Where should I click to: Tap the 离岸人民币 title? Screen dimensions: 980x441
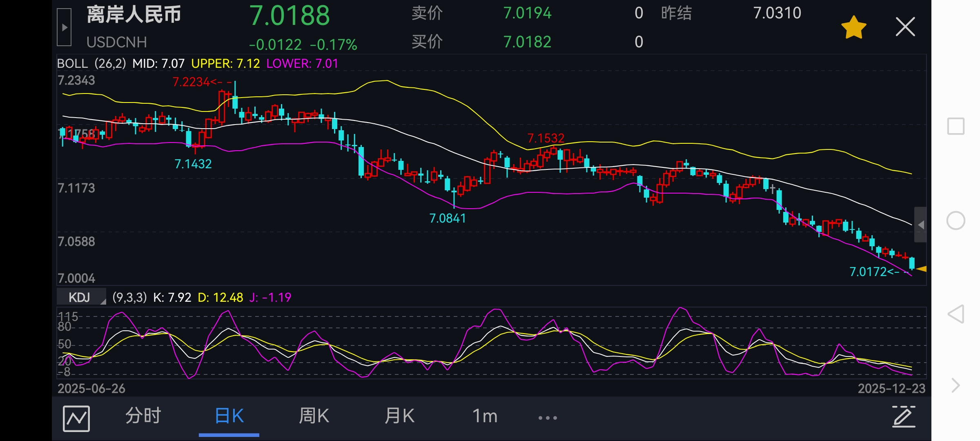(x=134, y=15)
